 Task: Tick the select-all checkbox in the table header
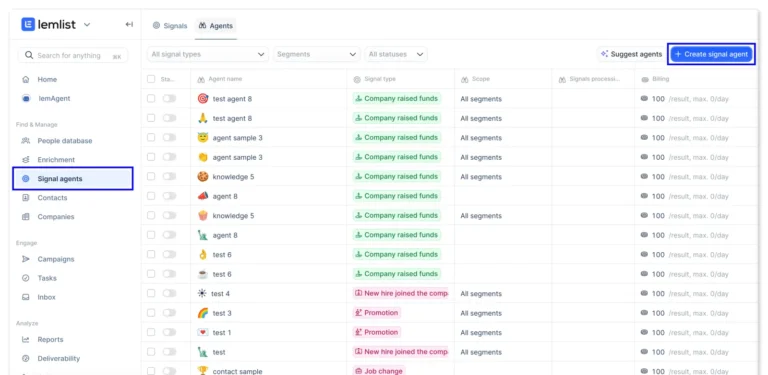(x=151, y=79)
